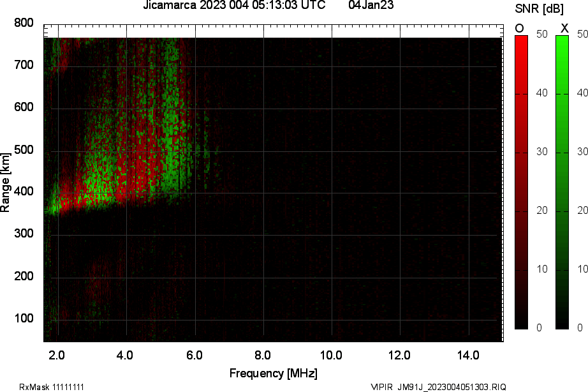The width and height of the screenshot is (588, 392).
Task: Click the 14.0 tick on the frequency axis
Action: click(x=468, y=355)
